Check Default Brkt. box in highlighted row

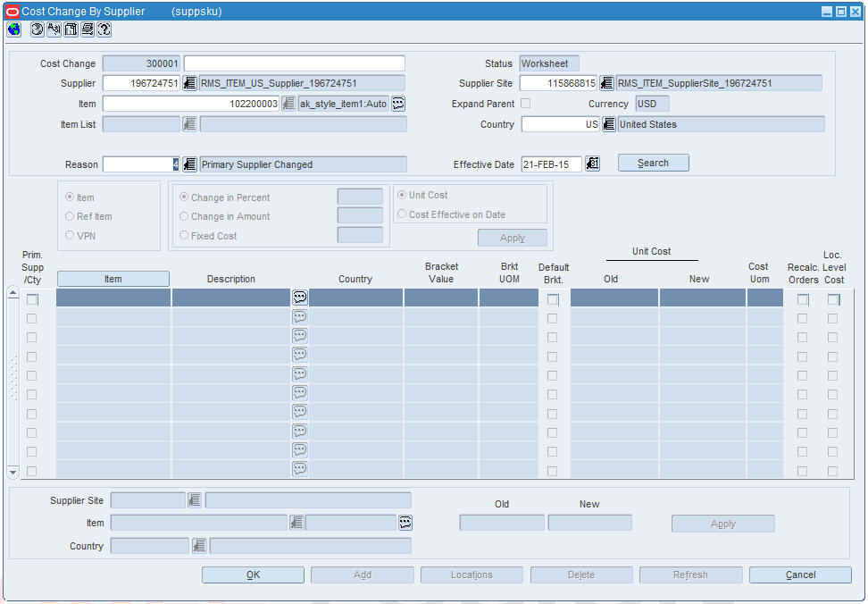click(553, 299)
